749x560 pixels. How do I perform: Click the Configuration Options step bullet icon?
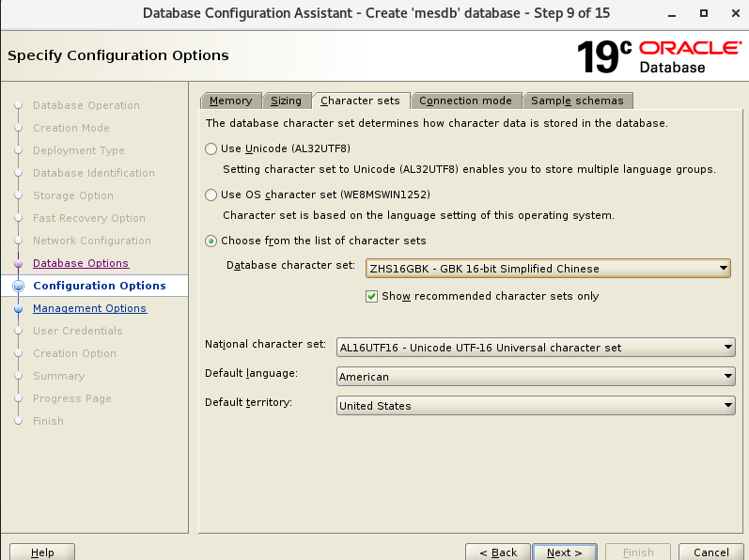tap(18, 287)
